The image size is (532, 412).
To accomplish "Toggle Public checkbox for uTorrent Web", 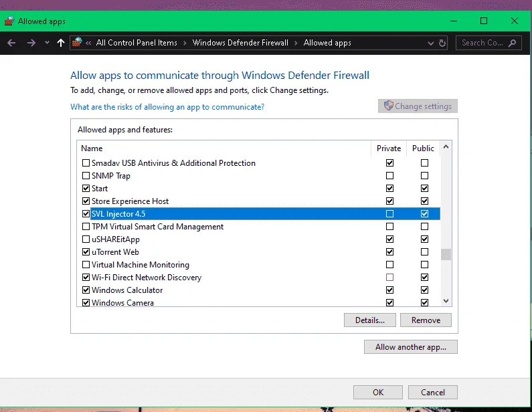I will pos(424,252).
